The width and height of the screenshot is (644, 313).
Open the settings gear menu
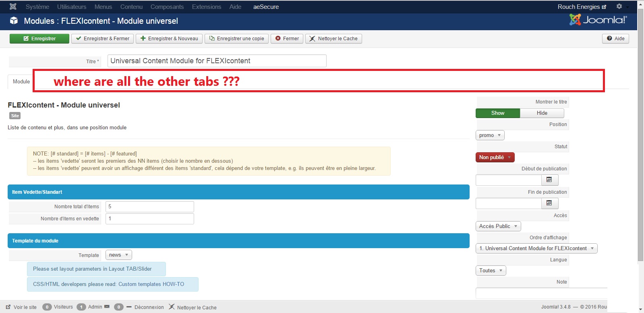[619, 6]
